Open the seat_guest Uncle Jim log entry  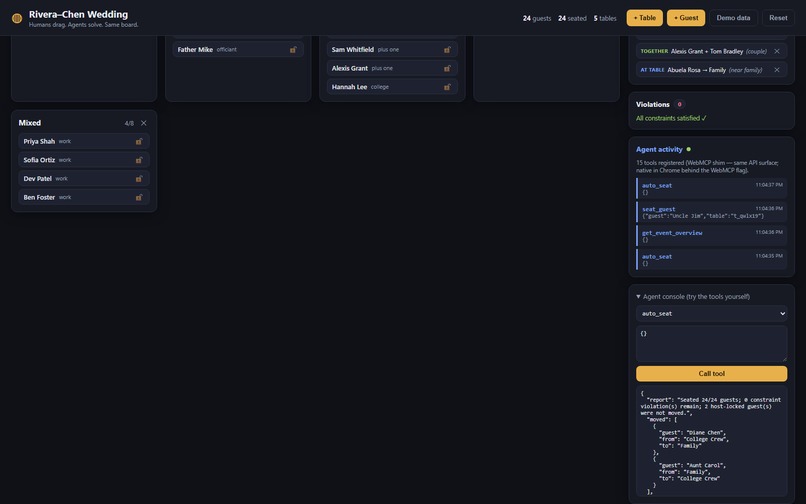(x=711, y=212)
